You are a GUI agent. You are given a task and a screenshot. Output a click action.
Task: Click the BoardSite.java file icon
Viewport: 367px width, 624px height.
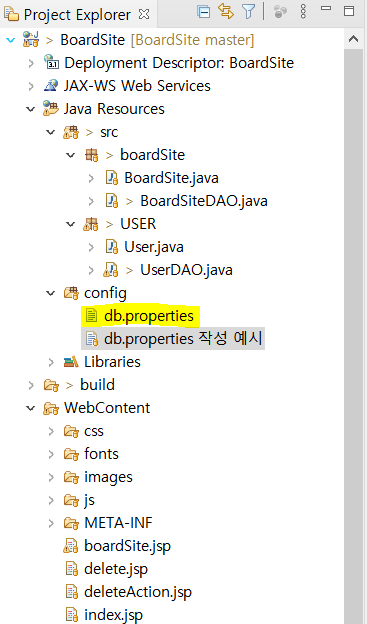(x=112, y=178)
